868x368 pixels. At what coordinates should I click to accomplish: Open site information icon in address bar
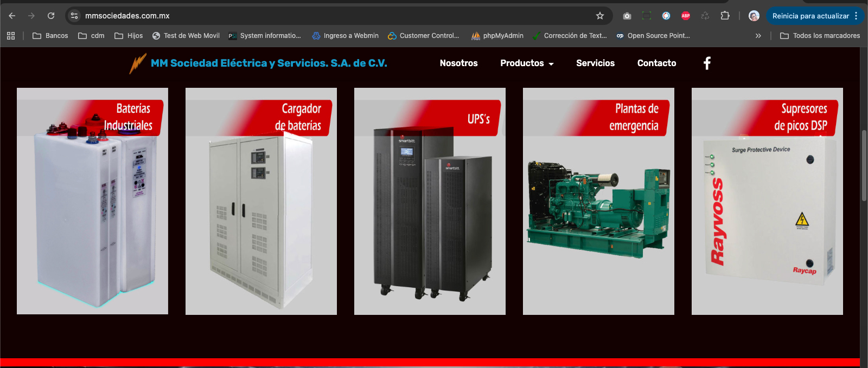click(74, 16)
